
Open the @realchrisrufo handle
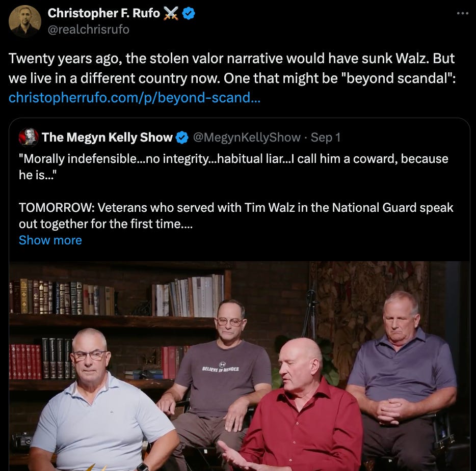tap(89, 30)
